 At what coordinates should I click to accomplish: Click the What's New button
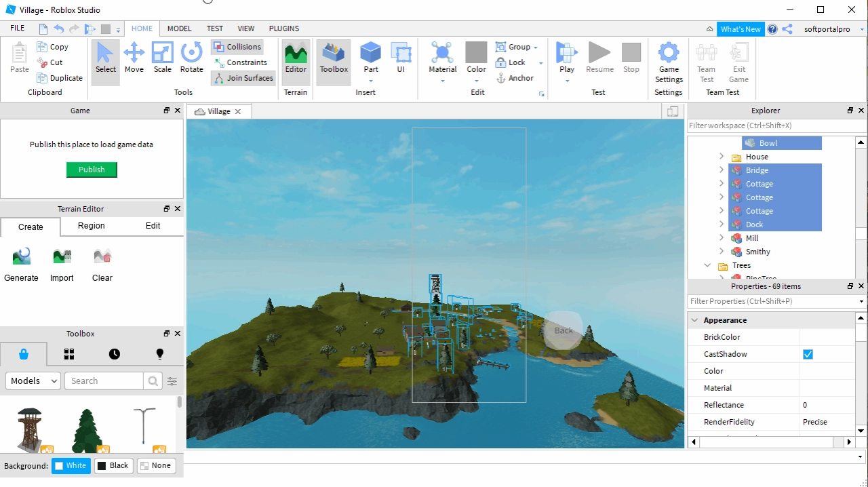tap(741, 29)
